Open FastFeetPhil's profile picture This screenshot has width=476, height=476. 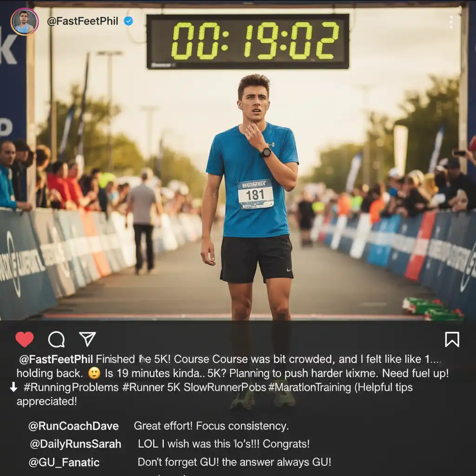coord(24,22)
